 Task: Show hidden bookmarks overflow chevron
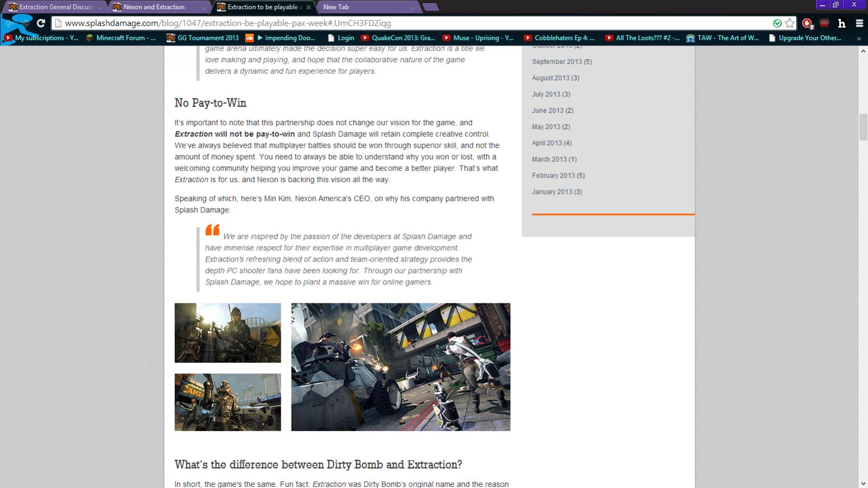[859, 38]
